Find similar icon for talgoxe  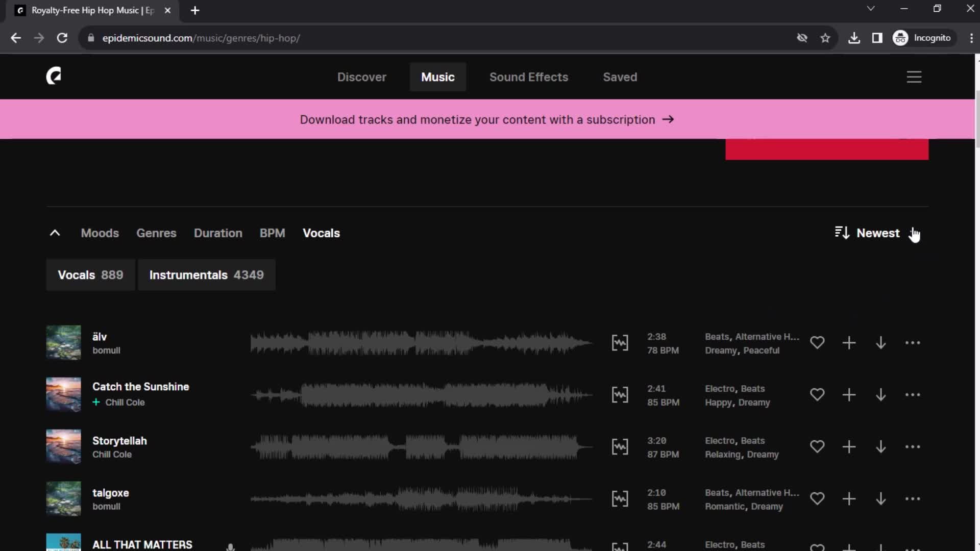pos(620,499)
